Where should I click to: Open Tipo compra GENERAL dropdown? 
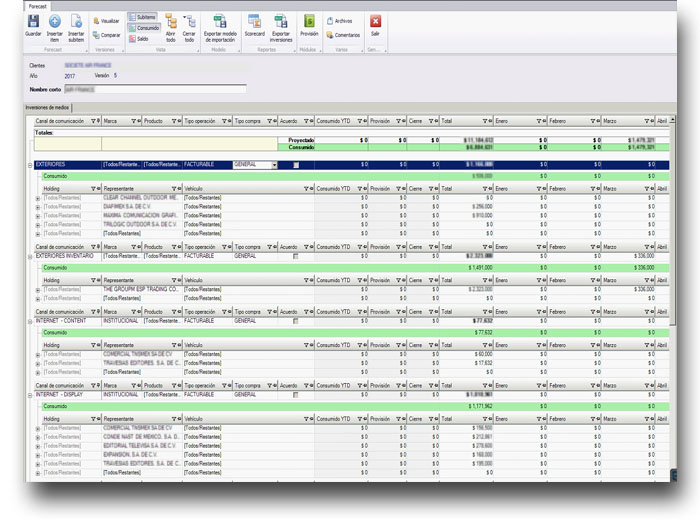(x=274, y=165)
